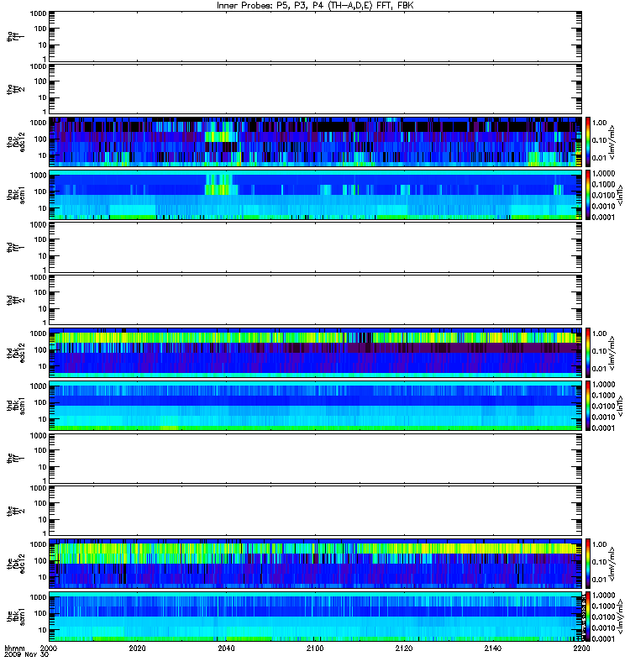Click the empty thd fff 2 plot panel

316,300
